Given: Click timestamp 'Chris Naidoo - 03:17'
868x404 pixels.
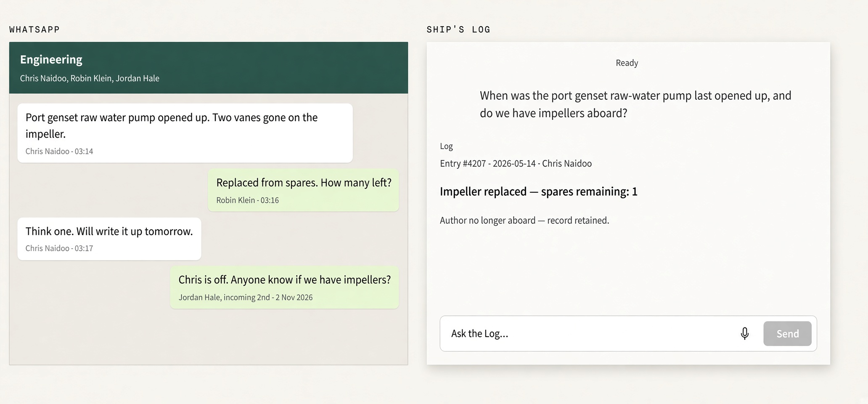Looking at the screenshot, I should [59, 248].
